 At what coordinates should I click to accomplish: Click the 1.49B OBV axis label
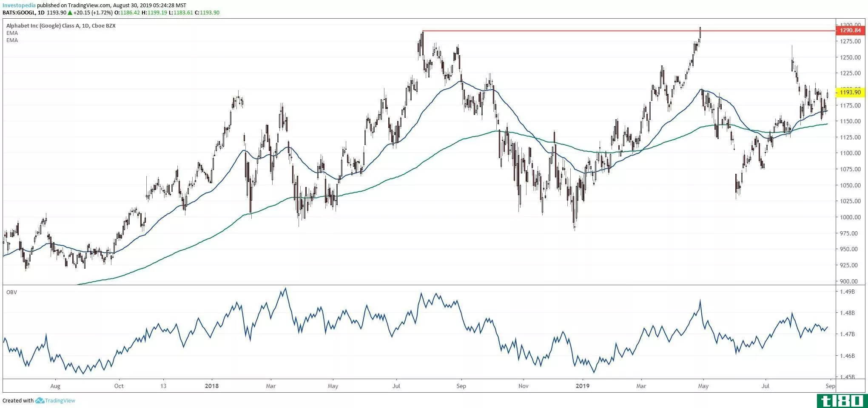click(x=848, y=292)
